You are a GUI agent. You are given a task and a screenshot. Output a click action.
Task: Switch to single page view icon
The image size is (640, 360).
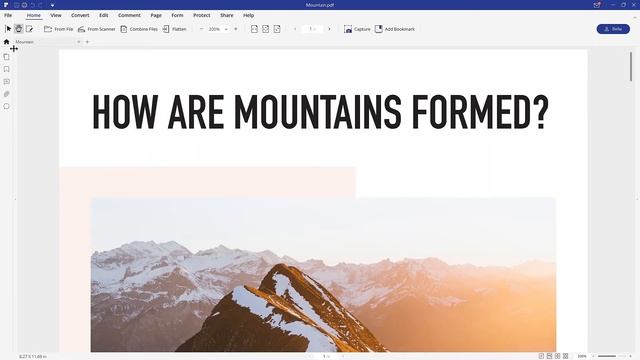click(541, 356)
